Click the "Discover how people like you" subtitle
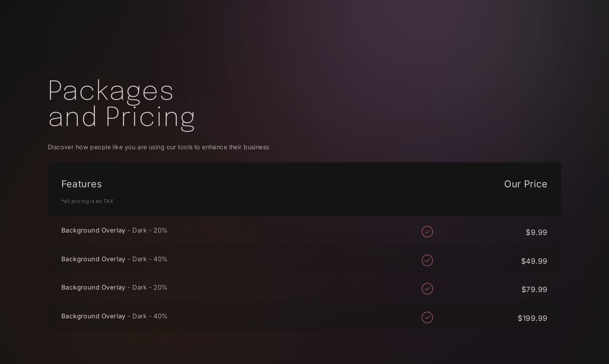The height and width of the screenshot is (364, 609). (158, 147)
